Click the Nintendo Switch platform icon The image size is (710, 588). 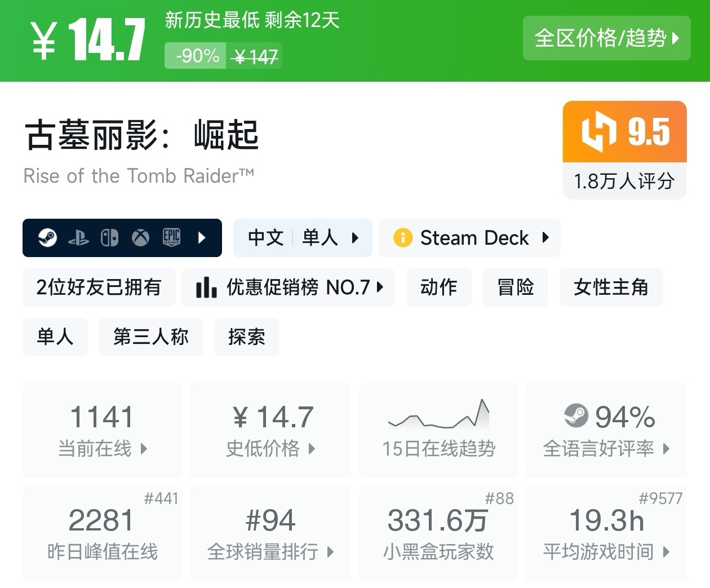pyautogui.click(x=109, y=238)
